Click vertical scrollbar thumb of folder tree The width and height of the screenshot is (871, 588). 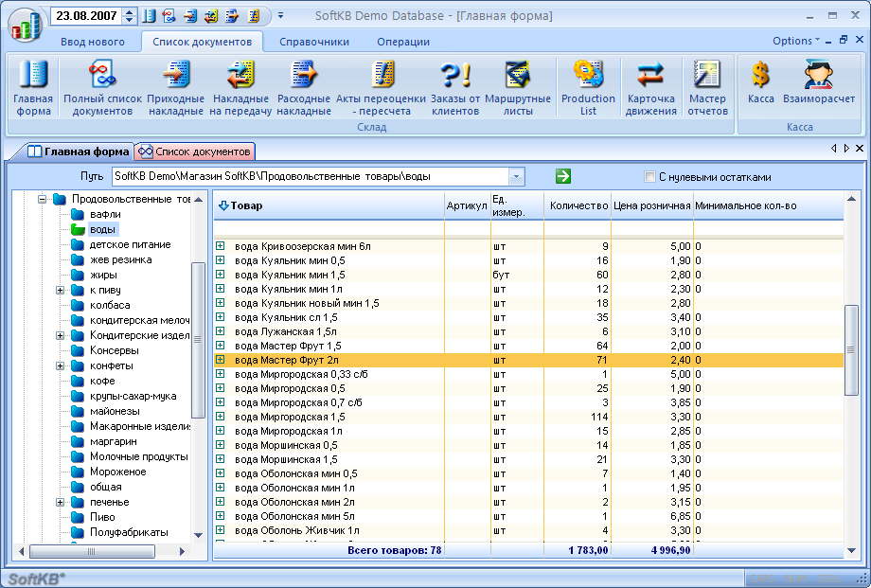point(198,339)
